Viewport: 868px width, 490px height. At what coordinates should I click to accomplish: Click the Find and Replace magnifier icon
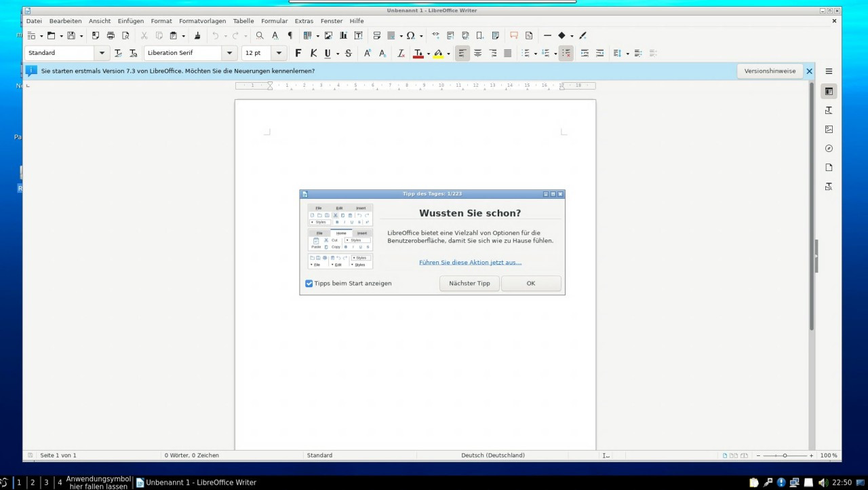click(260, 35)
